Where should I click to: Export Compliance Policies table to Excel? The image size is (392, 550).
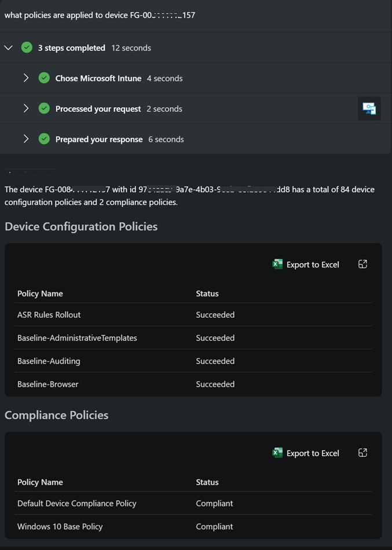306,453
